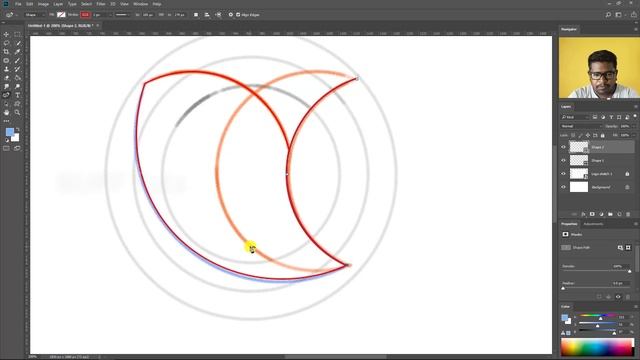Open the path alignment icon in options bar
This screenshot has height=360, width=640.
pos(207,15)
